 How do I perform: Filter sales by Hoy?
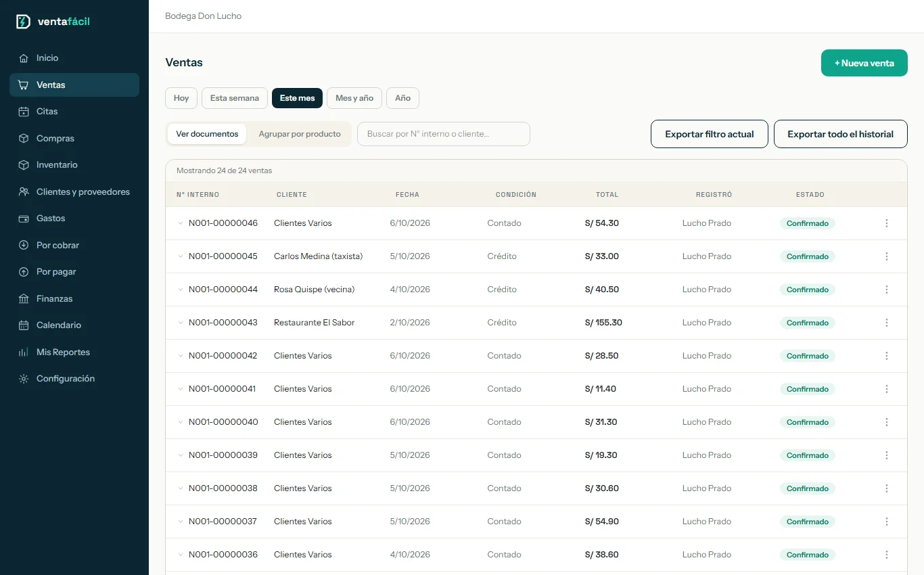[x=181, y=98]
